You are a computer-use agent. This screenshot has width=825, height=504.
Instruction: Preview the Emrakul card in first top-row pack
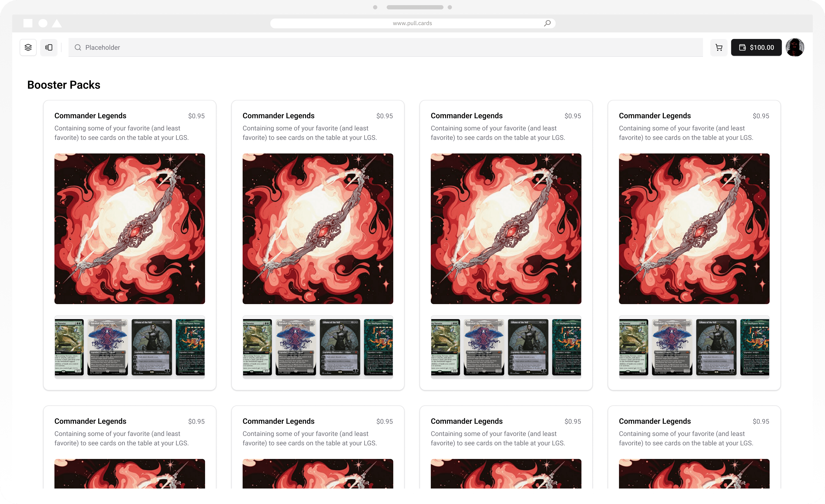coord(108,347)
